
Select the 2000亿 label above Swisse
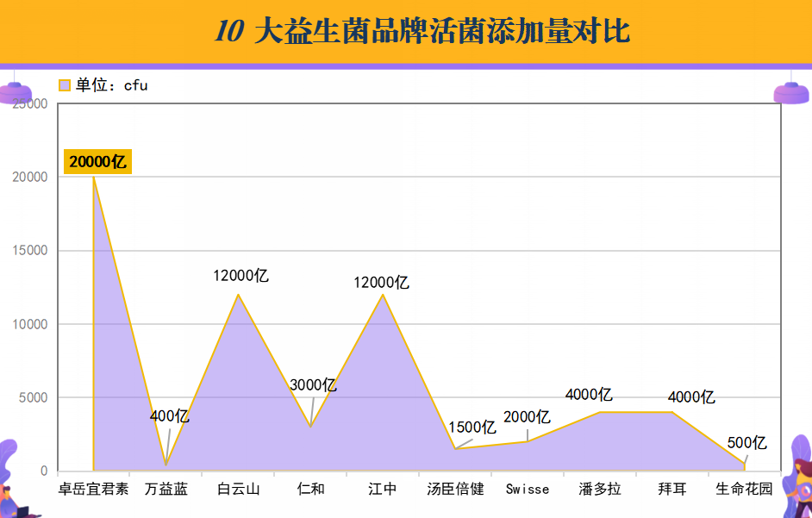pyautogui.click(x=527, y=416)
